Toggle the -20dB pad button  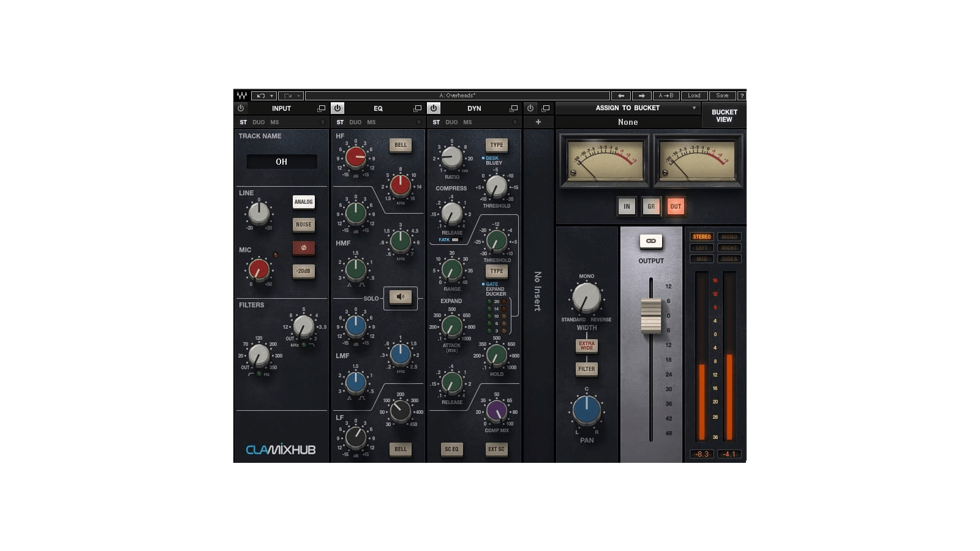click(304, 271)
